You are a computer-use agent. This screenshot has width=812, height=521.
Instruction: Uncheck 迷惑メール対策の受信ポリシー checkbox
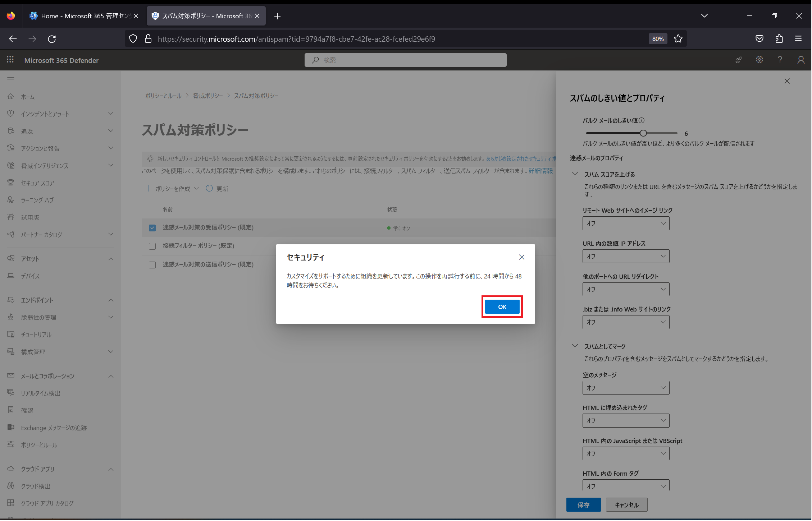click(x=152, y=228)
